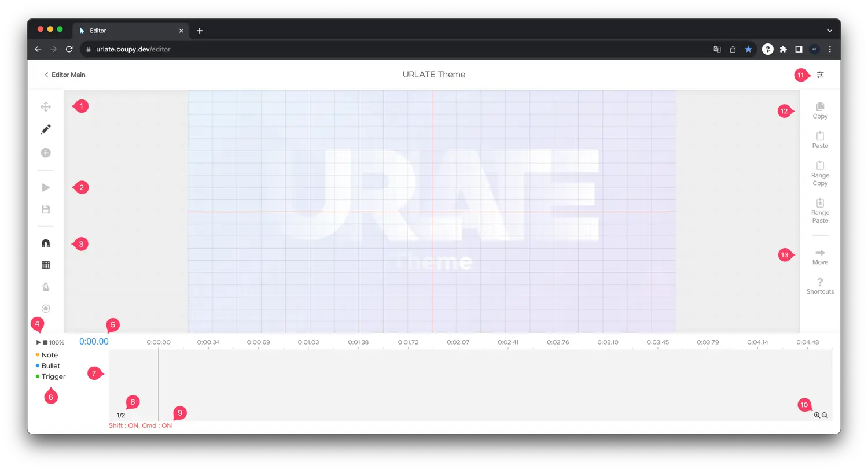Image resolution: width=868 pixels, height=470 pixels.
Task: Zoom into the timeline with magnifier plus
Action: coord(816,415)
